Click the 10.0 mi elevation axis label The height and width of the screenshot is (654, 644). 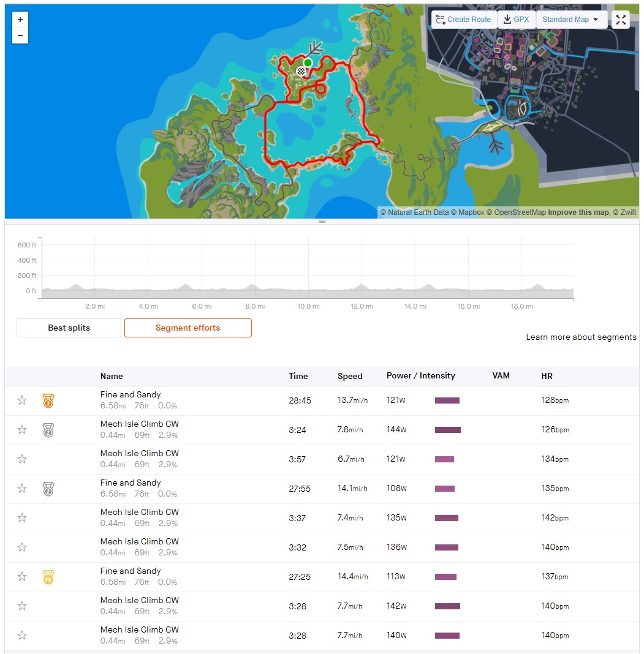pyautogui.click(x=308, y=306)
